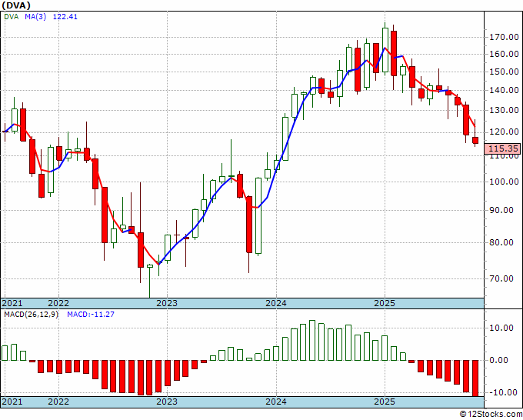Click the tallest green candle near 175
Image resolution: width=523 pixels, height=420 pixels.
click(385, 50)
